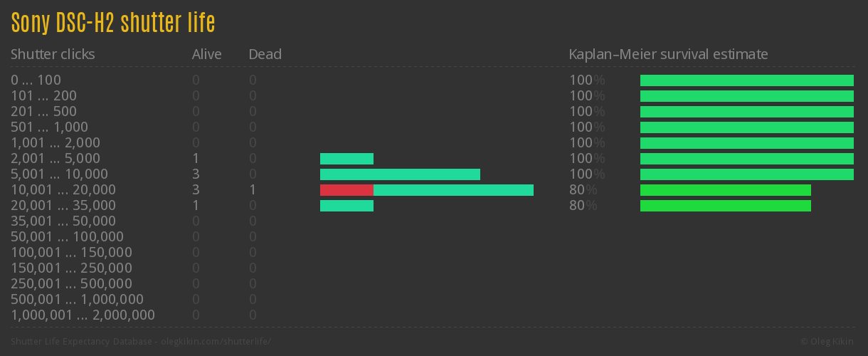Click the "Shutter clicks" column header
The image size is (868, 356).
[x=53, y=54]
